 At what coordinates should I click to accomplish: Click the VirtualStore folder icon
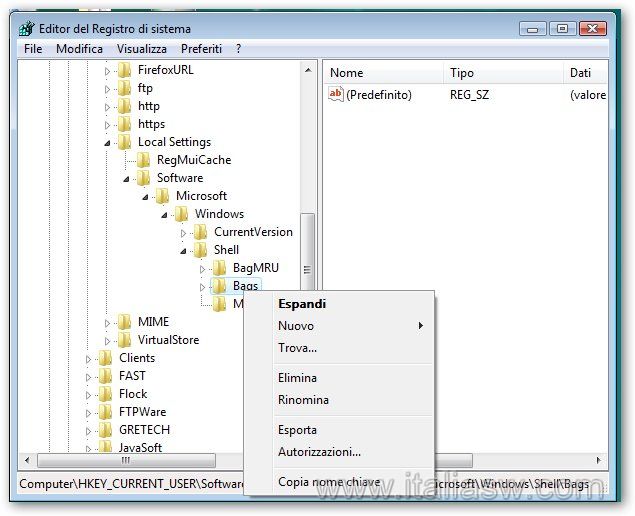(124, 340)
